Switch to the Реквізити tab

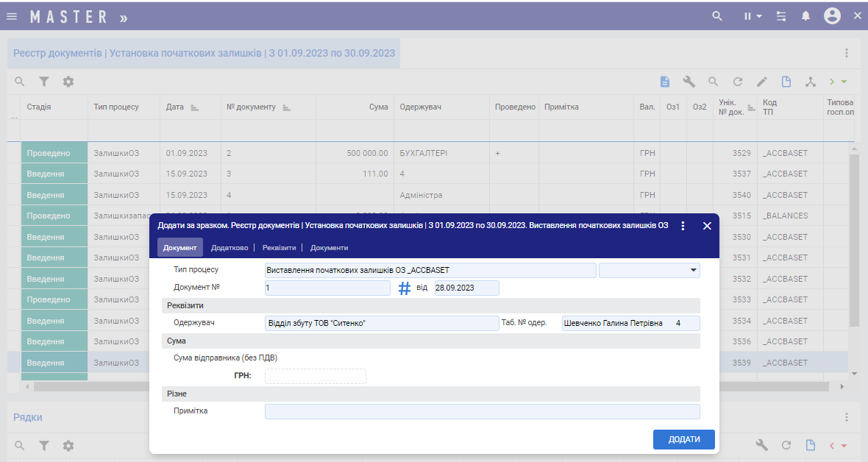[279, 248]
